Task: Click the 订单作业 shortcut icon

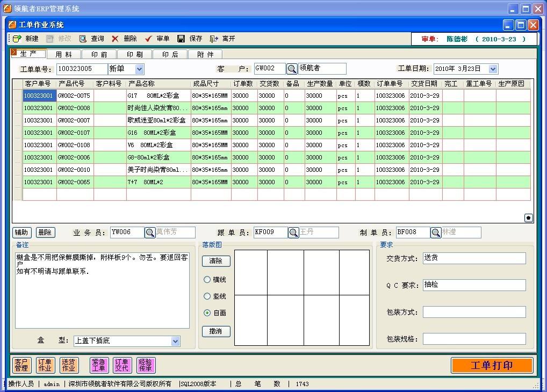Action: (45, 365)
